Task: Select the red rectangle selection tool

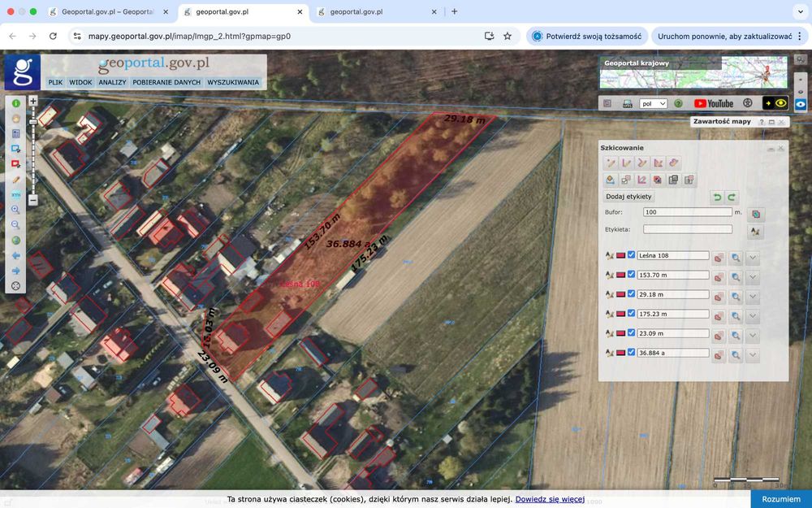Action: point(15,164)
